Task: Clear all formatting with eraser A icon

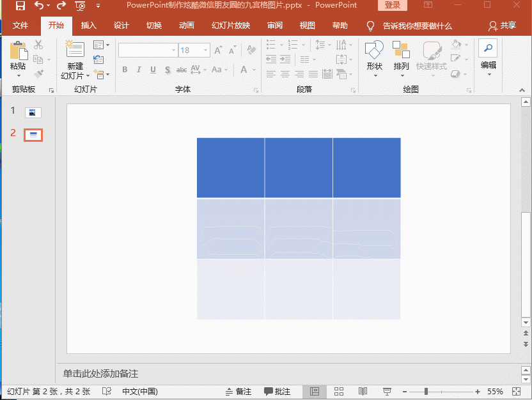Action: pos(251,50)
